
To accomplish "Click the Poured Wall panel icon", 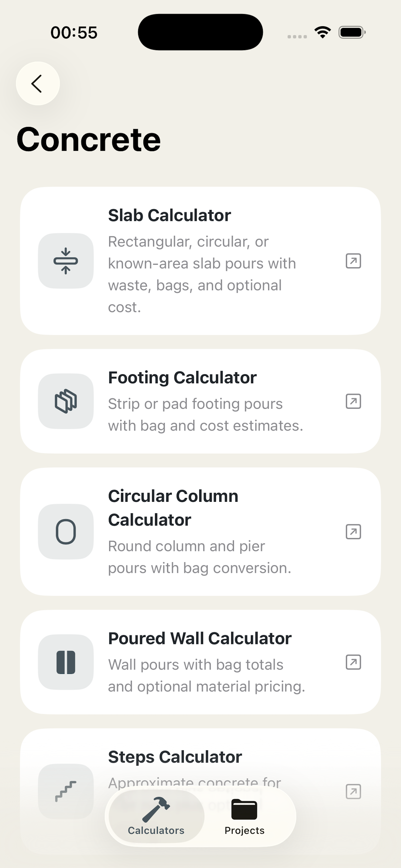I will [66, 662].
